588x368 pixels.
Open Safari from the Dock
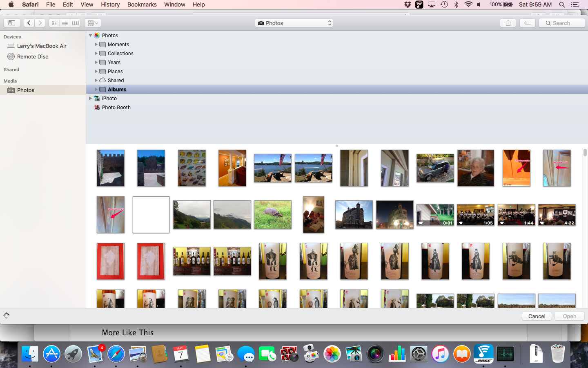[x=116, y=354]
